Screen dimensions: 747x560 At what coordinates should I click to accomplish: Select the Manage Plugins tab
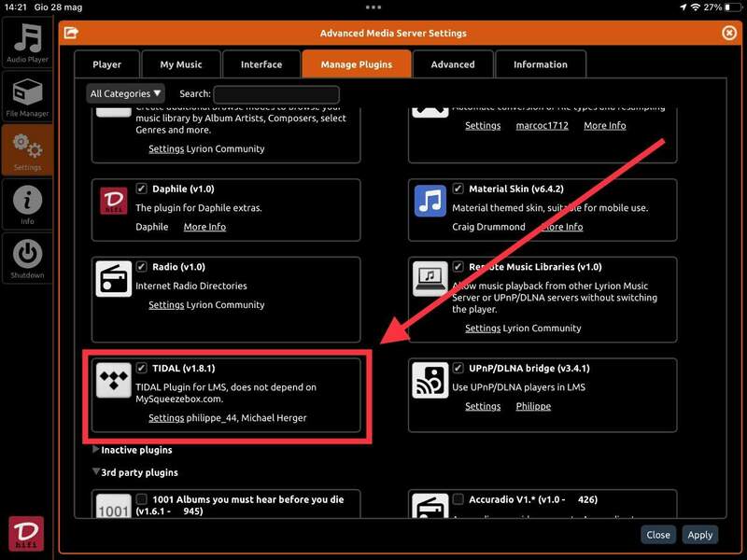(357, 64)
